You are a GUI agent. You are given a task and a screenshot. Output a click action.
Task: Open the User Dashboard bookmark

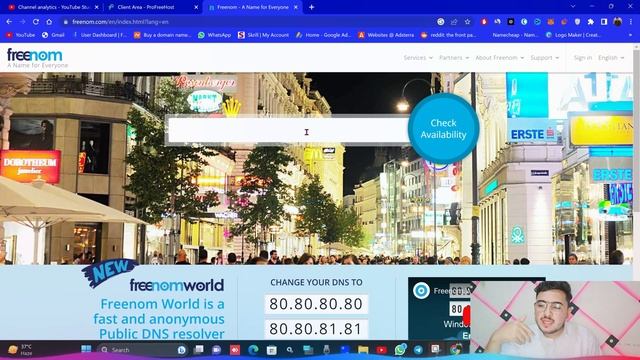click(x=100, y=35)
